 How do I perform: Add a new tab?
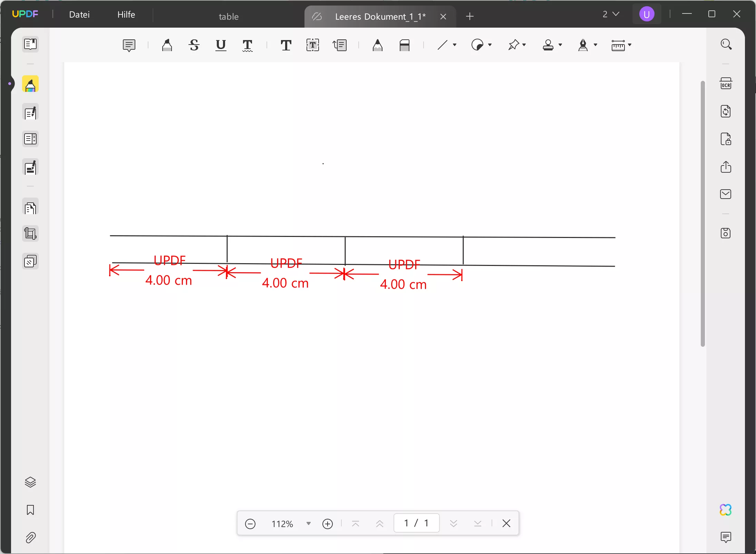(470, 16)
